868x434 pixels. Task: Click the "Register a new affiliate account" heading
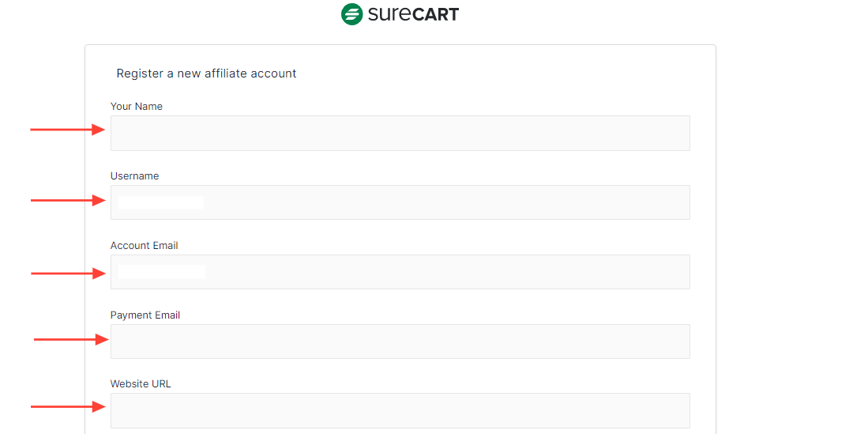[206, 74]
